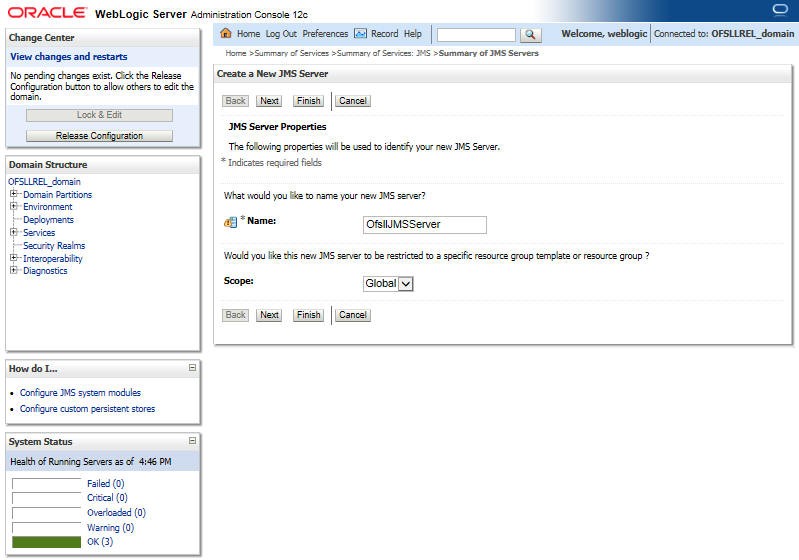
Task: Click the bottom Back button
Action: tap(235, 315)
